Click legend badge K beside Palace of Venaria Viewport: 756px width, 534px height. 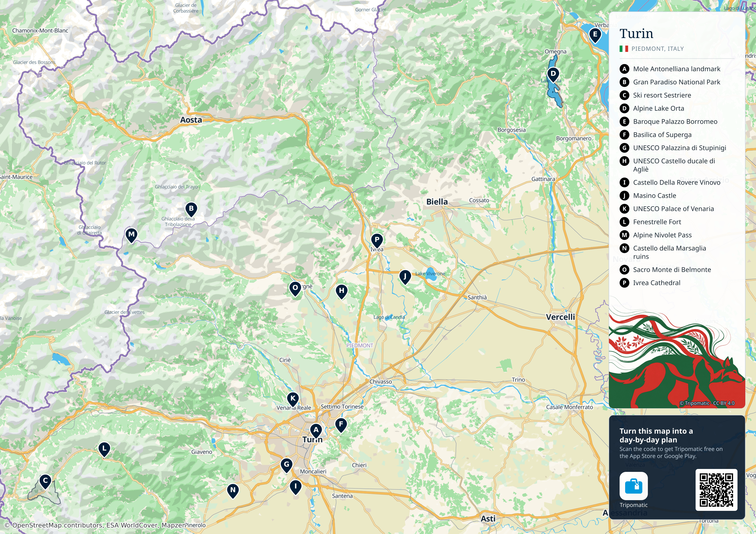[x=624, y=209]
